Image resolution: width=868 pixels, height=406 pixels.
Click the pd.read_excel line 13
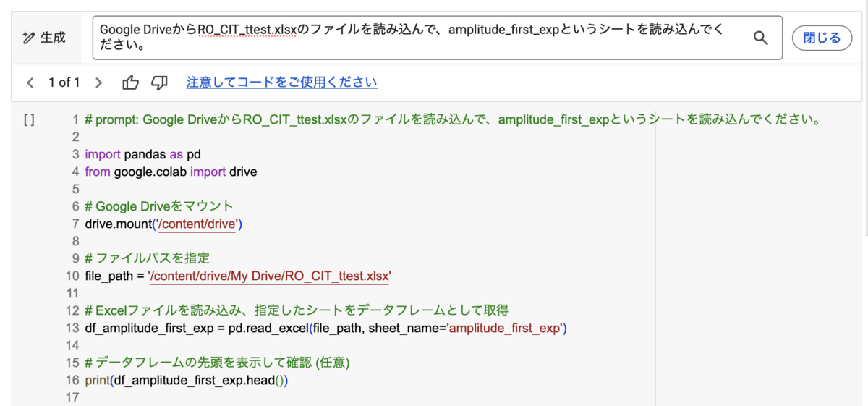tap(325, 328)
